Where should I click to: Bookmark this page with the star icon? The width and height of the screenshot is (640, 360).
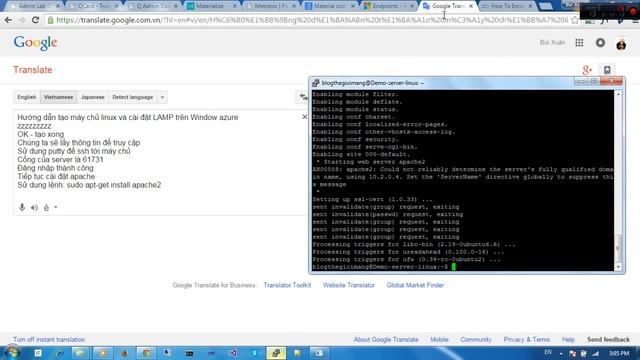tap(575, 20)
